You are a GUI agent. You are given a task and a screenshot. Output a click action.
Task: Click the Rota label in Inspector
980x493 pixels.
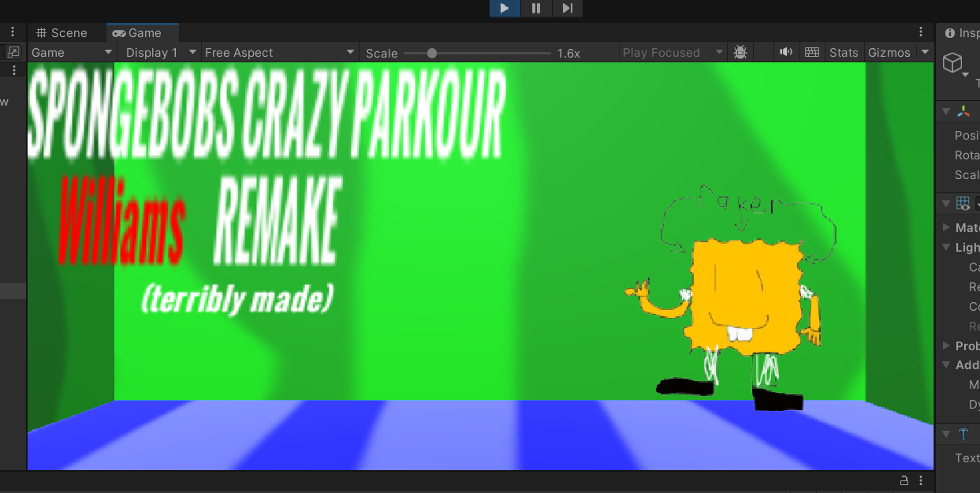[x=967, y=155]
